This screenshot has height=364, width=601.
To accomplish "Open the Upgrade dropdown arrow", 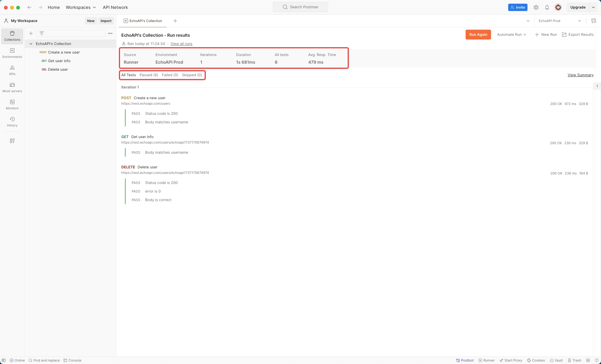I will coord(593,7).
